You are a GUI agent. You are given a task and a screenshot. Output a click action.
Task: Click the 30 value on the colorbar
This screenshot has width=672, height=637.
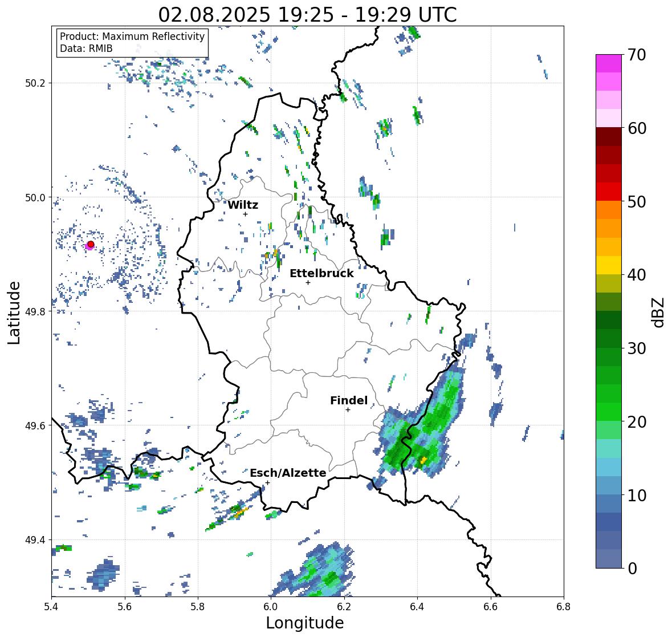[637, 348]
